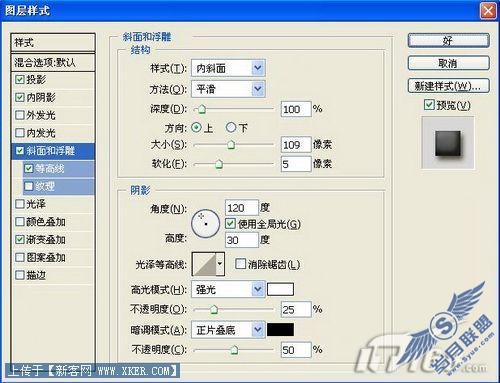Close the 图层样式 dialog

click(488, 10)
